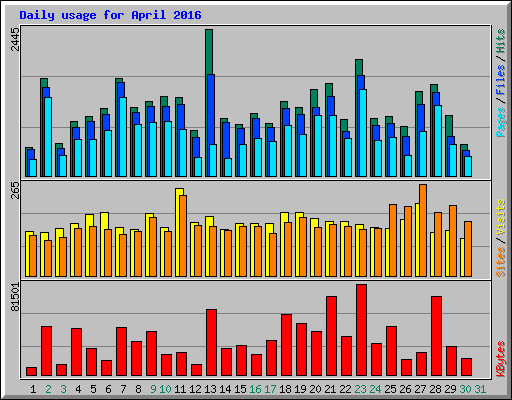
Task: Click day 4 on the x-axis
Action: pos(78,389)
